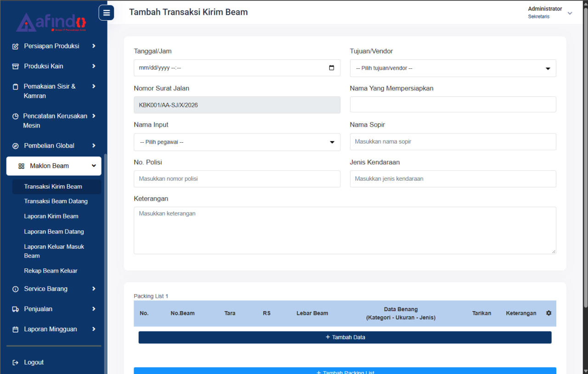This screenshot has height=374, width=588.
Task: Focus the No. Polisi input field
Action: click(237, 179)
